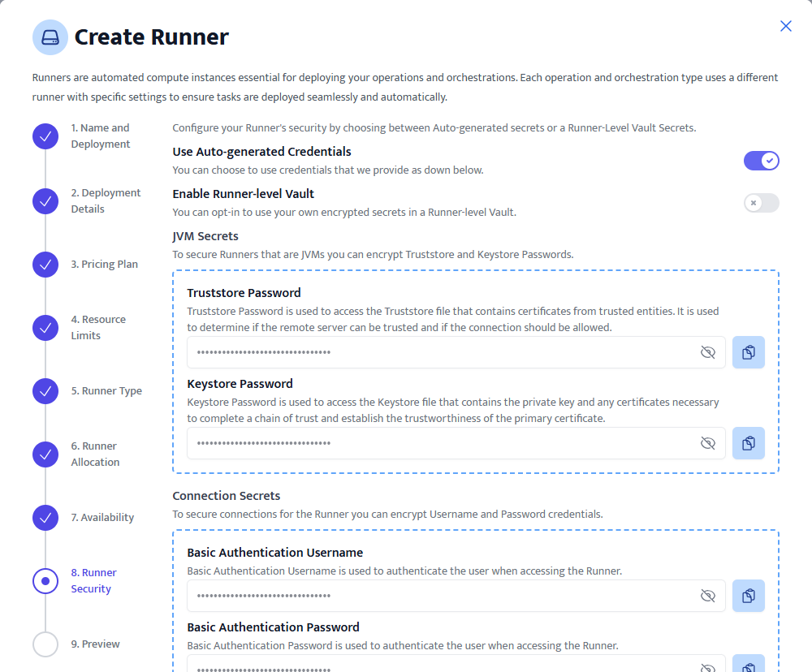Switch to step 7 Availability

pos(45,518)
